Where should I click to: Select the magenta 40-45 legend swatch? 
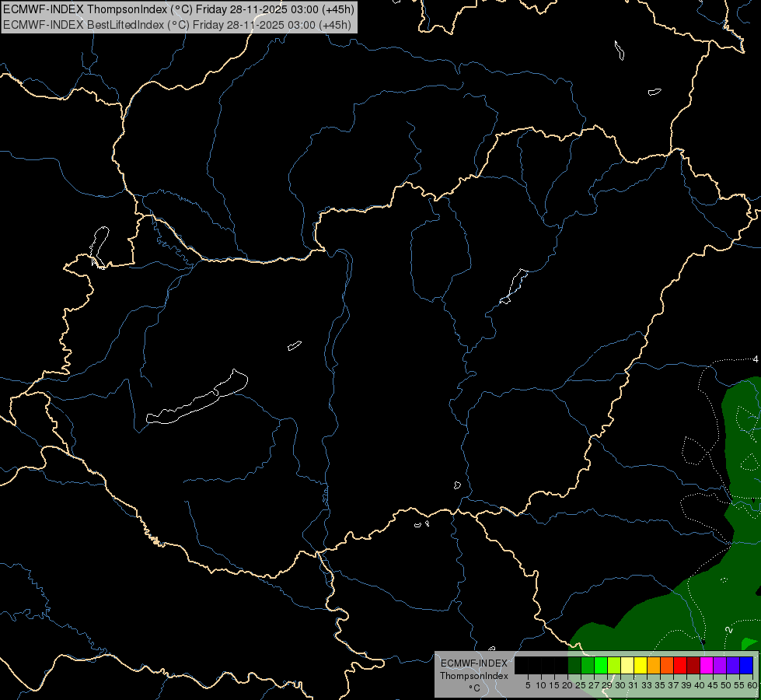tap(707, 665)
